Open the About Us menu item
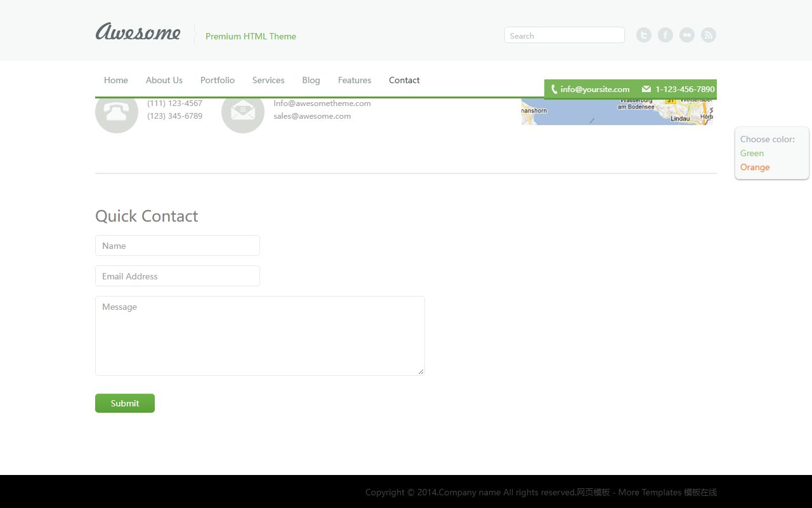Screen dimensions: 812x508 (x=164, y=80)
